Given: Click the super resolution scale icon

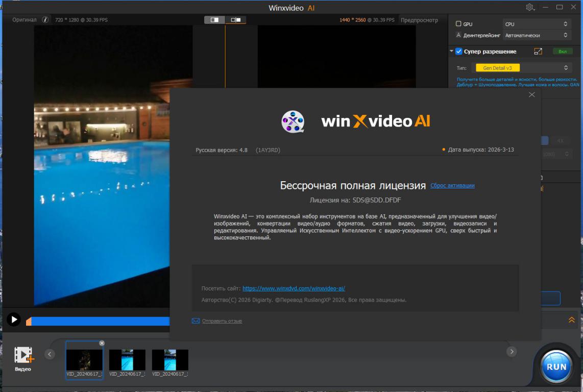Looking at the screenshot, I should click(x=538, y=52).
